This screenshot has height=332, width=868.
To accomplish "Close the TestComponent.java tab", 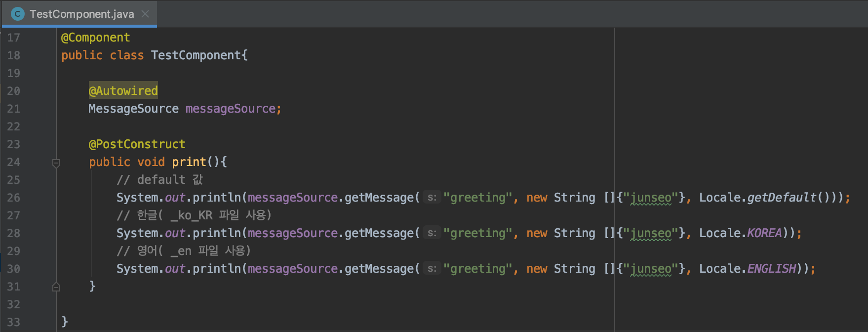I will [145, 14].
